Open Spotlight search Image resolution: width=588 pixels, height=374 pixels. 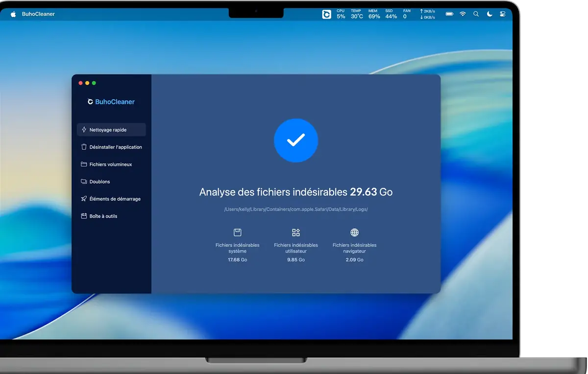476,14
